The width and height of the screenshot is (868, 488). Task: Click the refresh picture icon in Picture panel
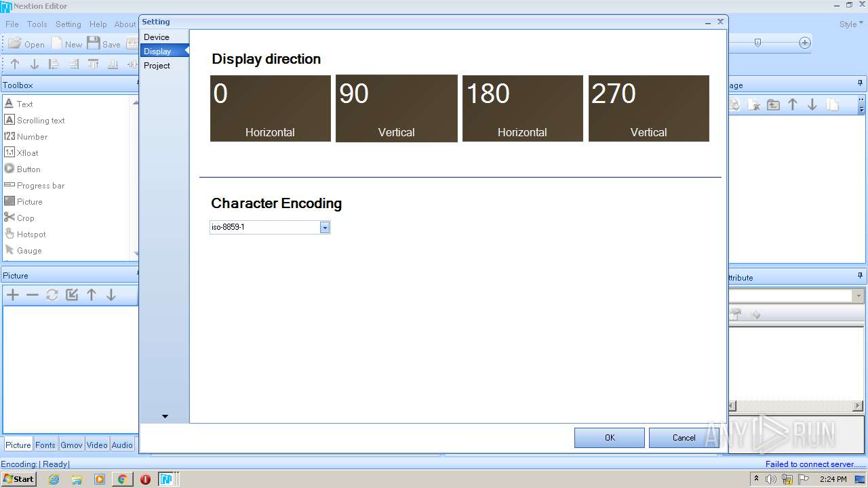pyautogui.click(x=52, y=295)
